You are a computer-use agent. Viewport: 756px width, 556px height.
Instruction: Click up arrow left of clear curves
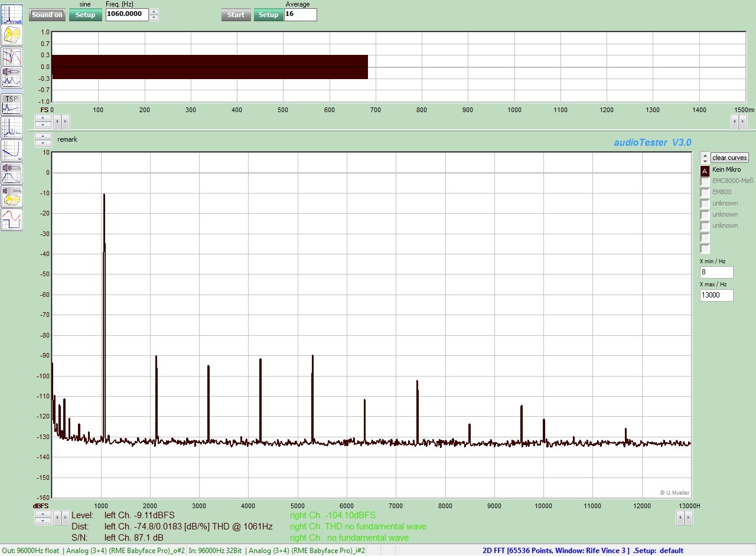[705, 155]
